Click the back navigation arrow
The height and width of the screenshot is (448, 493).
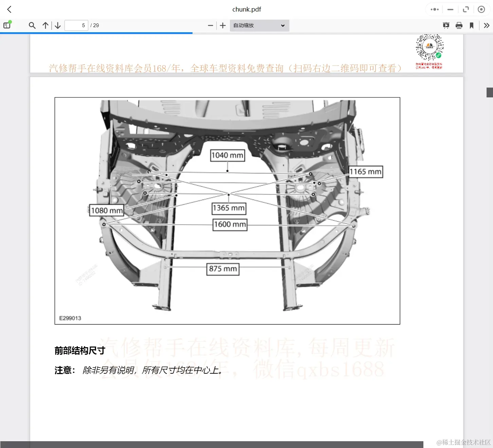click(x=9, y=9)
